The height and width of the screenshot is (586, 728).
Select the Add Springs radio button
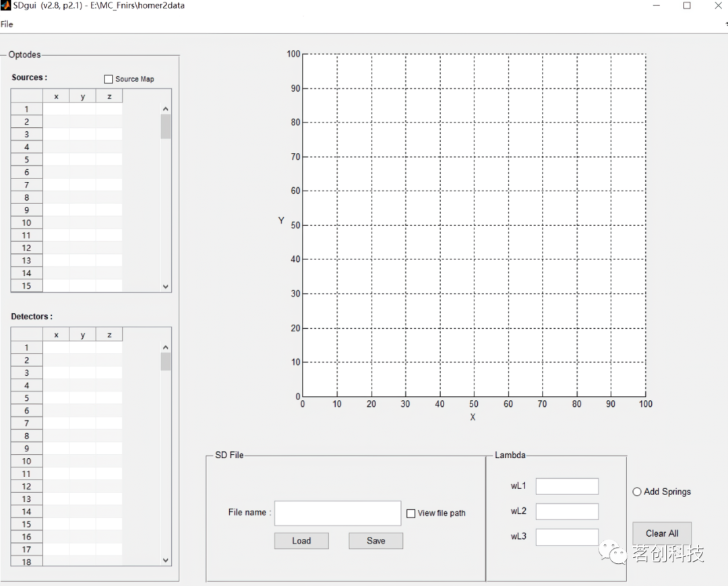637,492
